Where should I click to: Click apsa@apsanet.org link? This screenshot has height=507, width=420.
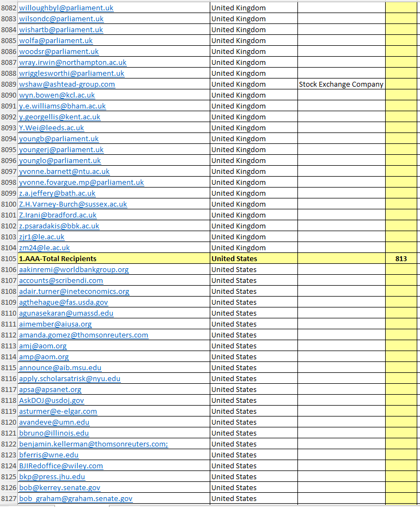coord(50,390)
